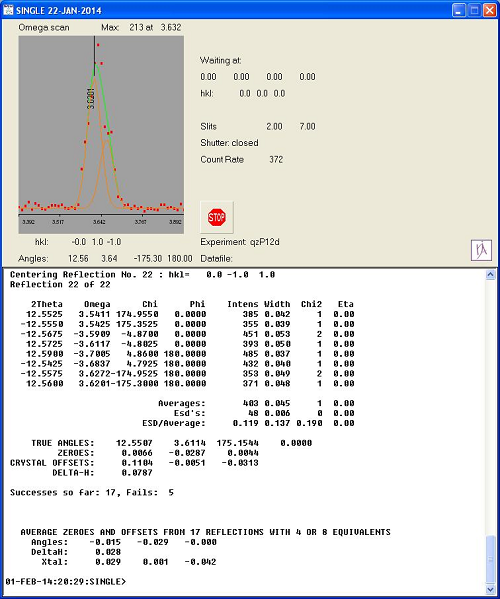The image size is (500, 599).
Task: Close the SINGLE window
Action: pyautogui.click(x=489, y=10)
